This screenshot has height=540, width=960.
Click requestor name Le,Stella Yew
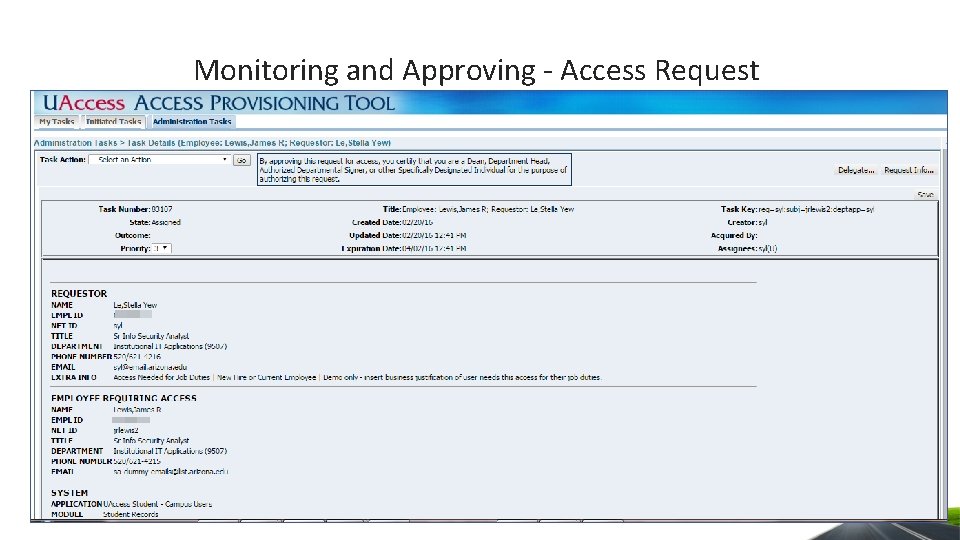135,305
